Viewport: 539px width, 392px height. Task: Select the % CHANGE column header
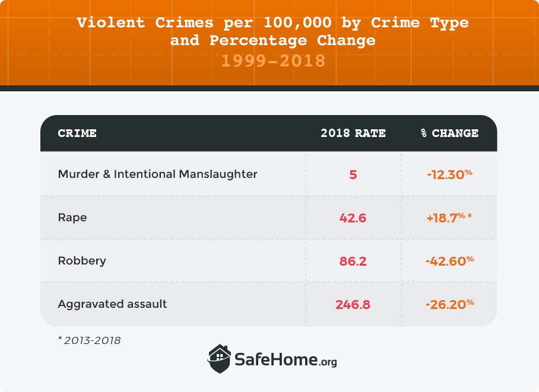[449, 133]
